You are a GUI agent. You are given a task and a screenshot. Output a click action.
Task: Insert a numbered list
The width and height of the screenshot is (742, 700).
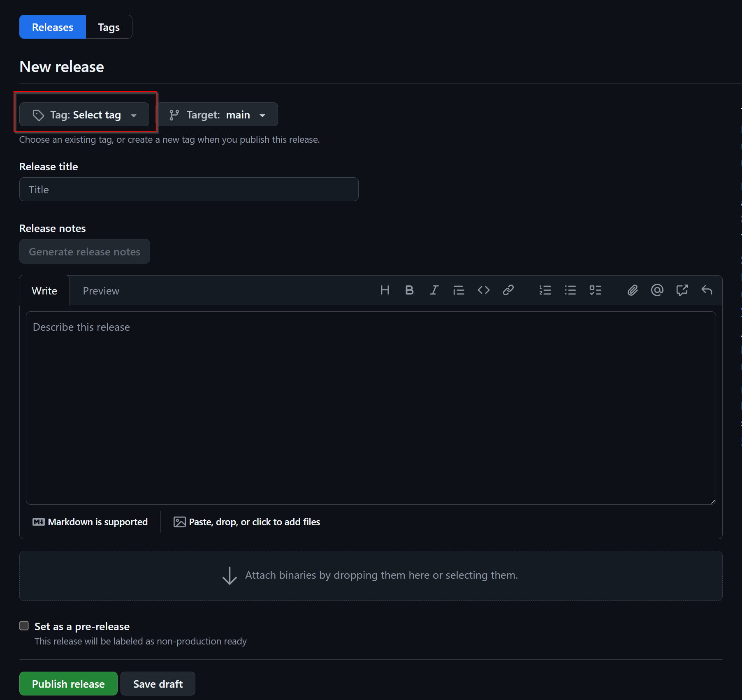click(545, 290)
